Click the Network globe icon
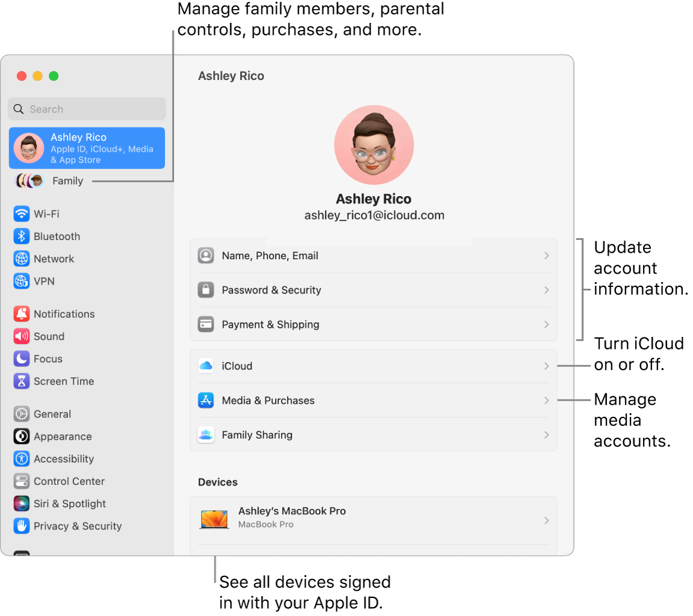This screenshot has width=693, height=616. [x=21, y=259]
